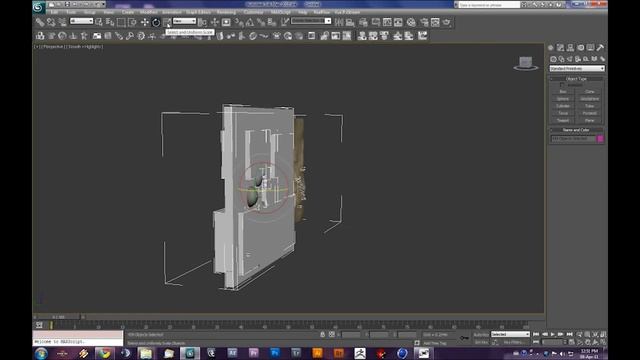Collapse the Object Type rollout
Screen dimensions: 640x360
576,79
